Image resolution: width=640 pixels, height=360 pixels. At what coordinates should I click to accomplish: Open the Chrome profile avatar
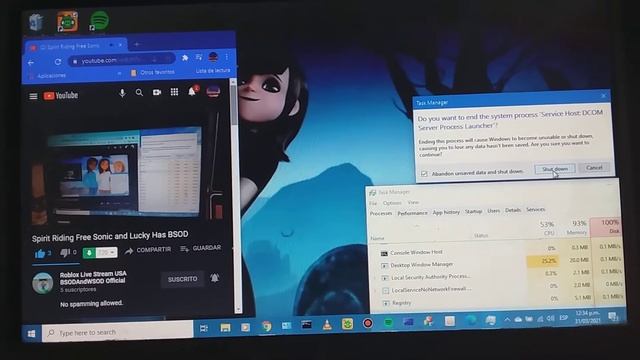213,57
